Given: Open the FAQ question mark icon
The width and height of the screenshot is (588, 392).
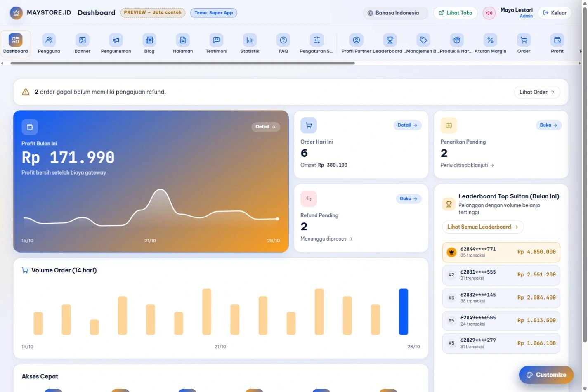Looking at the screenshot, I should point(283,40).
